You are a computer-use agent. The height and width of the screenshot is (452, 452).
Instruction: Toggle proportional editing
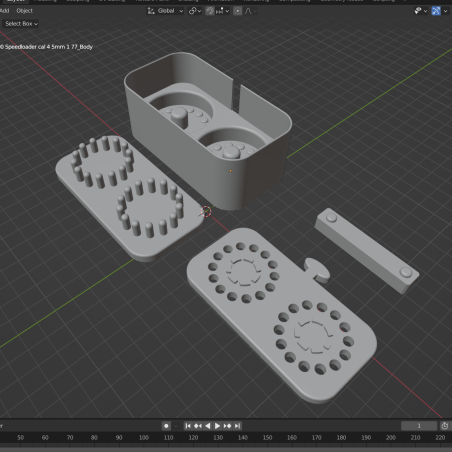pos(237,11)
